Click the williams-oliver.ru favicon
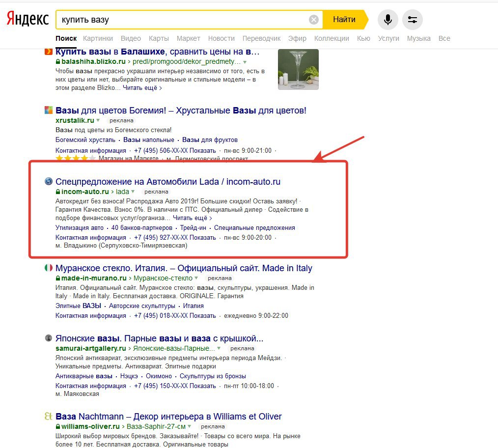 pyautogui.click(x=48, y=416)
